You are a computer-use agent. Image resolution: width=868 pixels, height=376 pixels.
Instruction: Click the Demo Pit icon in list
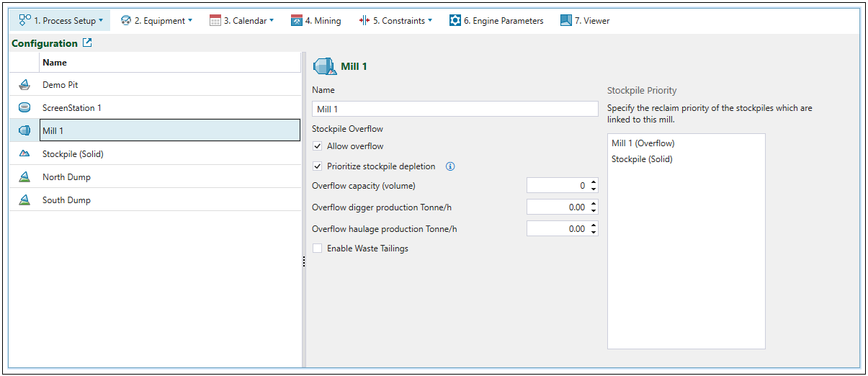coord(24,85)
